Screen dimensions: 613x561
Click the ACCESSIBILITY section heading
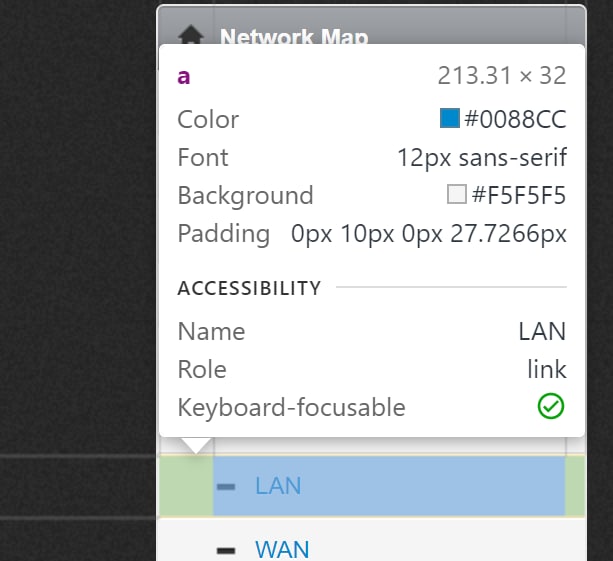[x=249, y=288]
